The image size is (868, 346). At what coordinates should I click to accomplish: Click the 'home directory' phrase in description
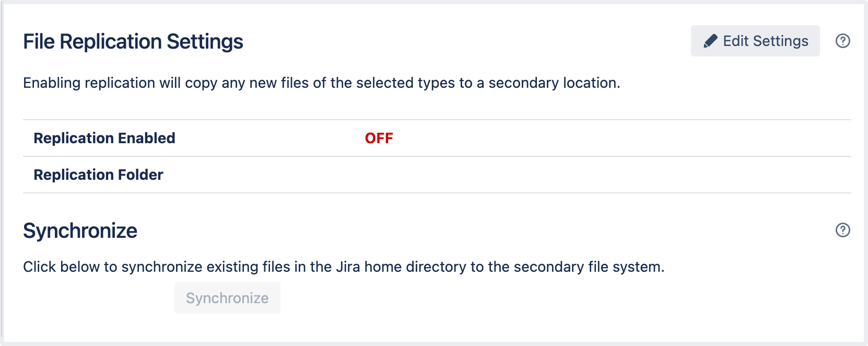click(x=415, y=267)
